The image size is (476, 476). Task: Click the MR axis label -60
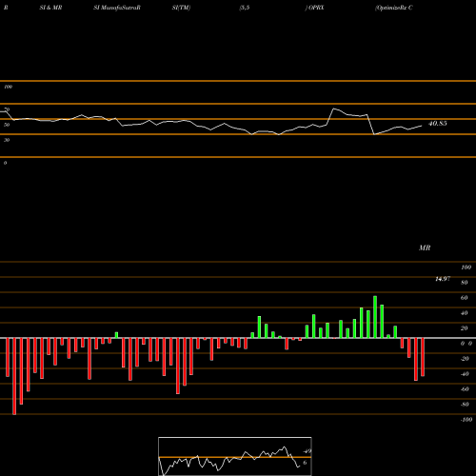pyautogui.click(x=465, y=389)
